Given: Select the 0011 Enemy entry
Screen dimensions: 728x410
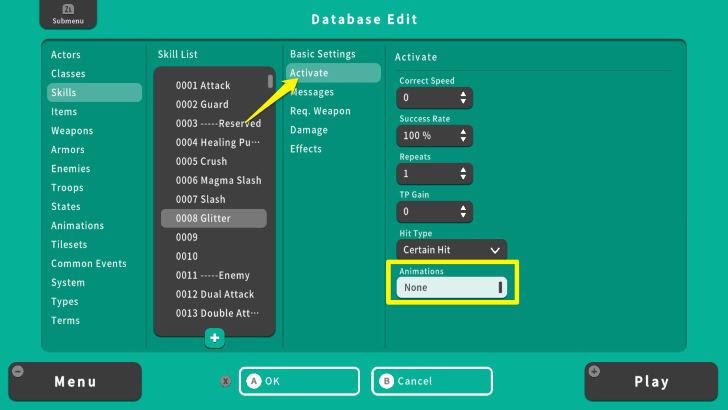Looking at the screenshot, I should coord(214,276).
